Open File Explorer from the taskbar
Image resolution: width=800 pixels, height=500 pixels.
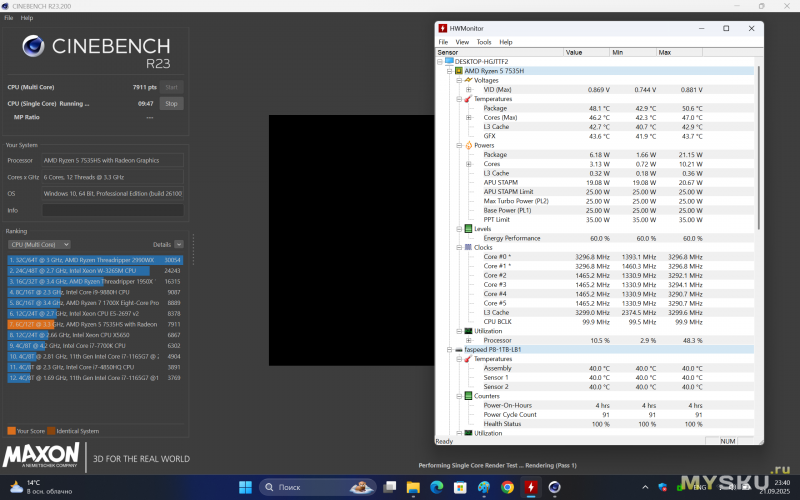point(413,487)
